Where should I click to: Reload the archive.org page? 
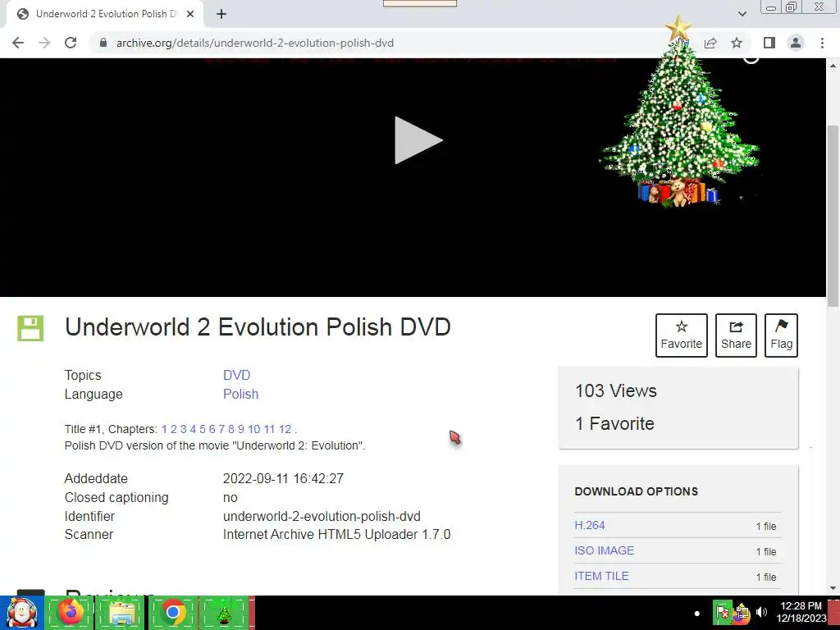tap(71, 43)
